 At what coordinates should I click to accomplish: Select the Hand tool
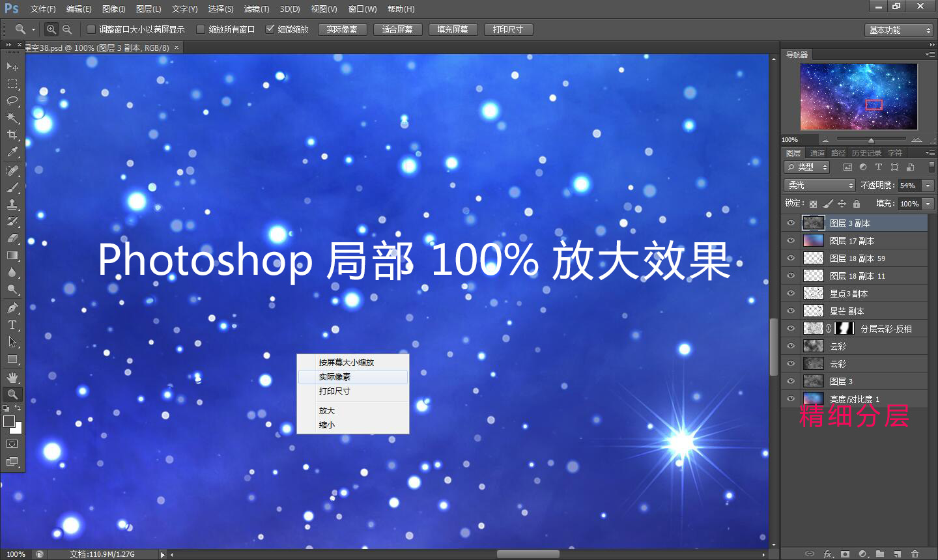tap(12, 377)
